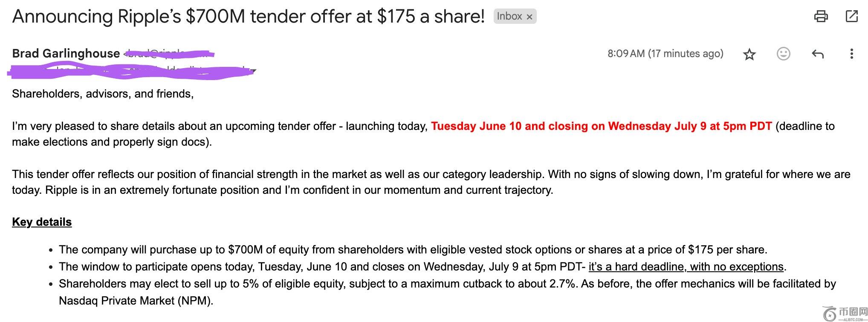Remove the Inbox label with its x
Viewport: 868px width, 322px height.
pyautogui.click(x=529, y=17)
